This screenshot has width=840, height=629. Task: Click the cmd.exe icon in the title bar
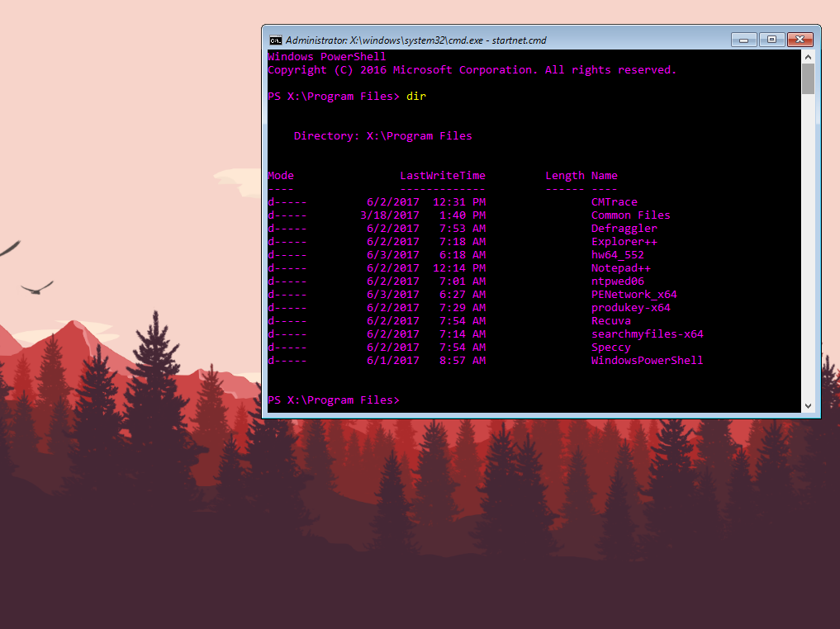click(x=275, y=40)
